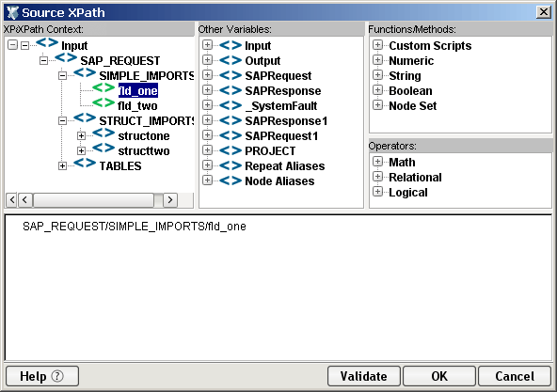The width and height of the screenshot is (557, 392).
Task: Collapse the SIMPLE_IMPORTS node
Action: [x=62, y=75]
